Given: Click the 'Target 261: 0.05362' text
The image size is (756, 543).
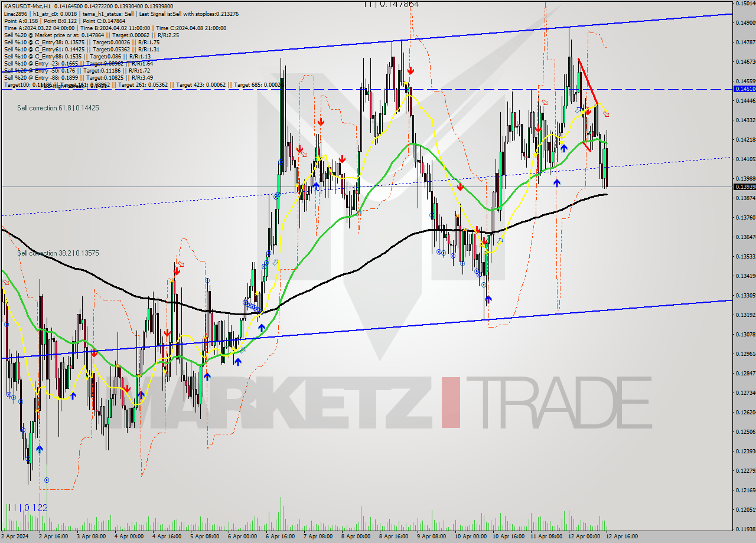Looking at the screenshot, I should 143,84.
